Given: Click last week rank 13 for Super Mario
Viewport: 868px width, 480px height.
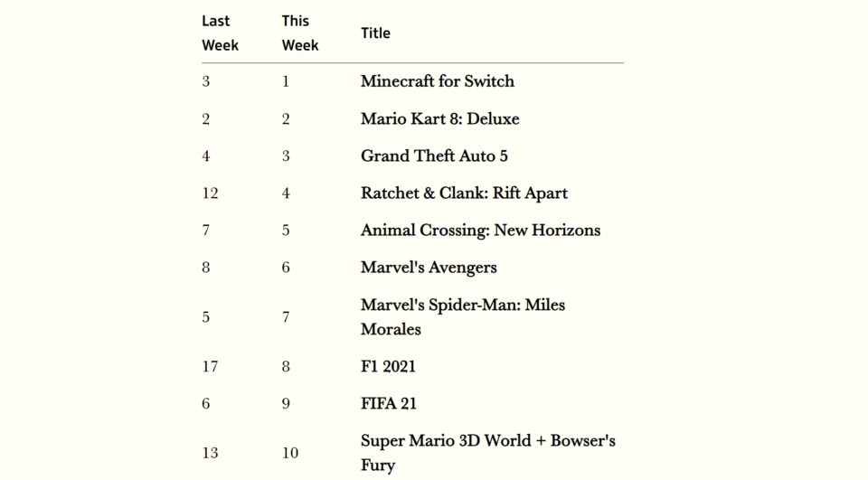Looking at the screenshot, I should click(x=210, y=453).
